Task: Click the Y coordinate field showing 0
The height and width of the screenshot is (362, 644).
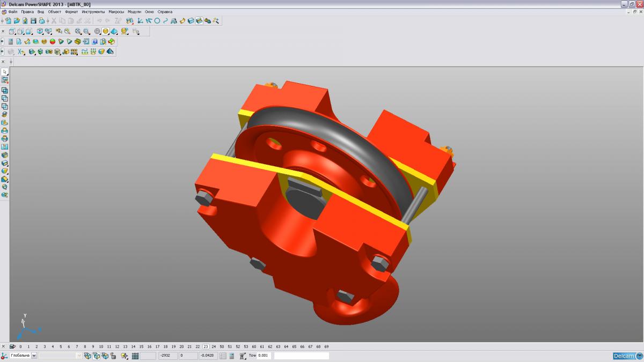Action: [188, 356]
